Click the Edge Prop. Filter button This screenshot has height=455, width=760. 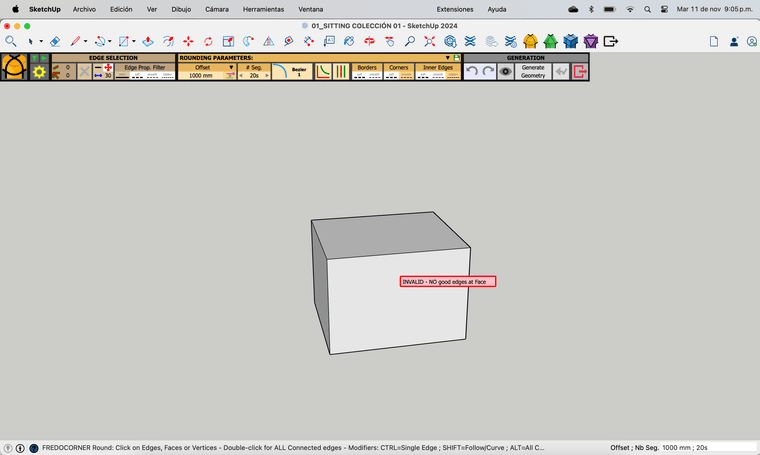tap(145, 67)
